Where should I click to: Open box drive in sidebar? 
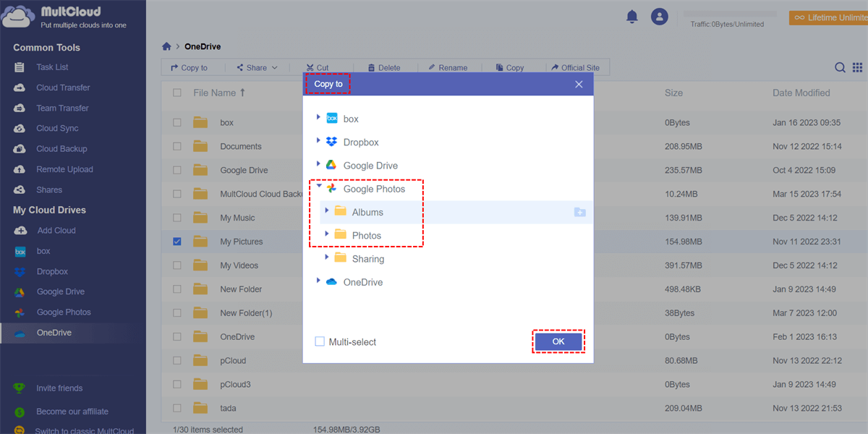point(43,251)
